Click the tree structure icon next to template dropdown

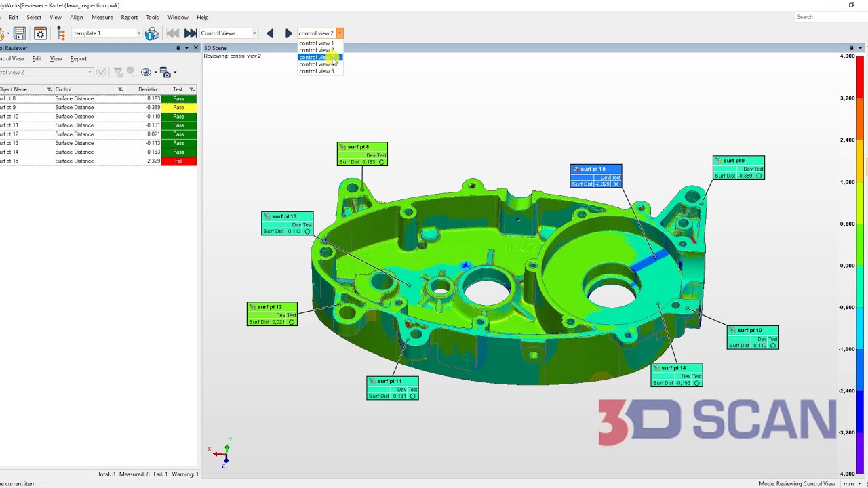[x=61, y=33]
